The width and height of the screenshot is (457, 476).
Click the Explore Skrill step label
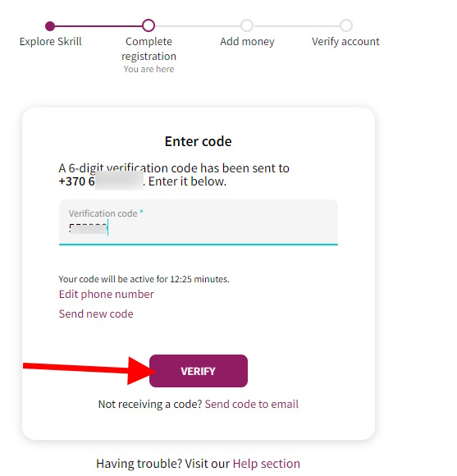pos(50,42)
